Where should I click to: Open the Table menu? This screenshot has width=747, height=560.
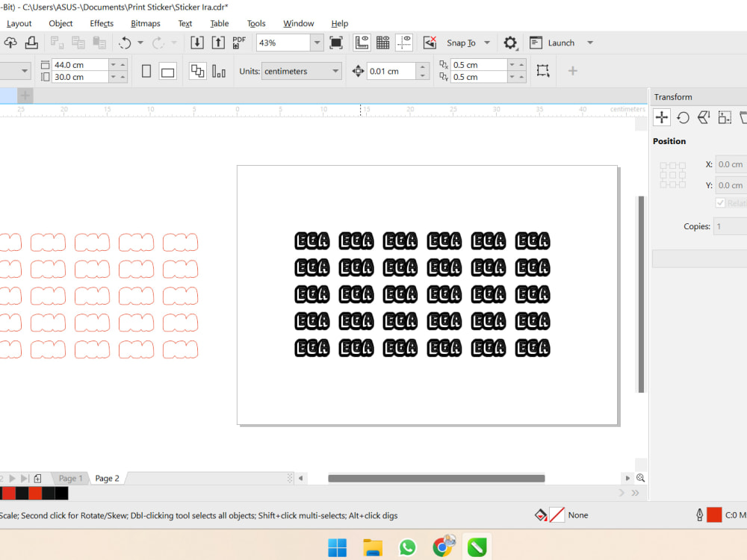pos(219,23)
